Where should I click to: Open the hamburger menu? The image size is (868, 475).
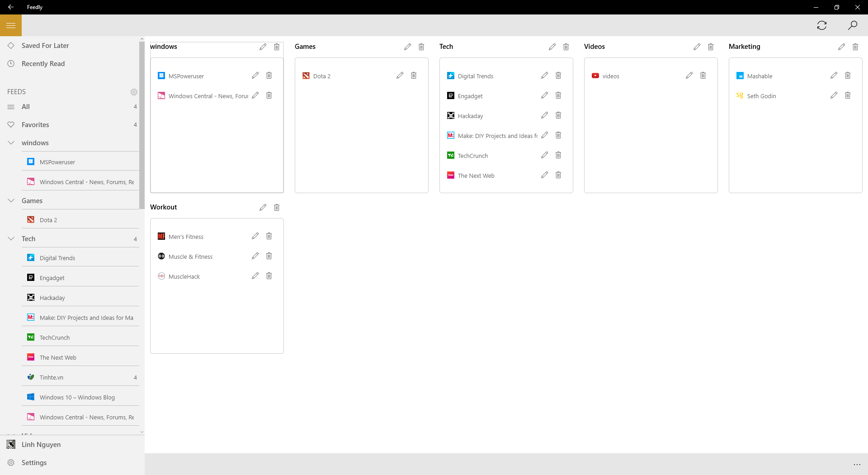(11, 25)
